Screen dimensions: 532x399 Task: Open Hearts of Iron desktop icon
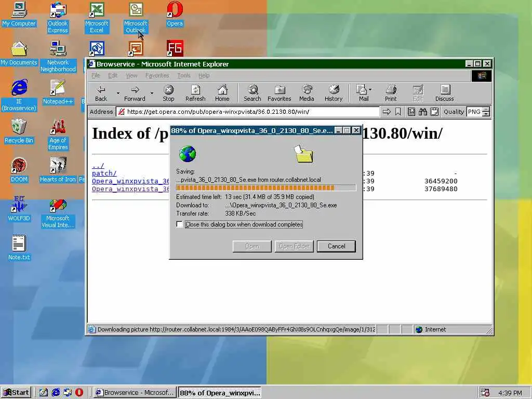58,170
